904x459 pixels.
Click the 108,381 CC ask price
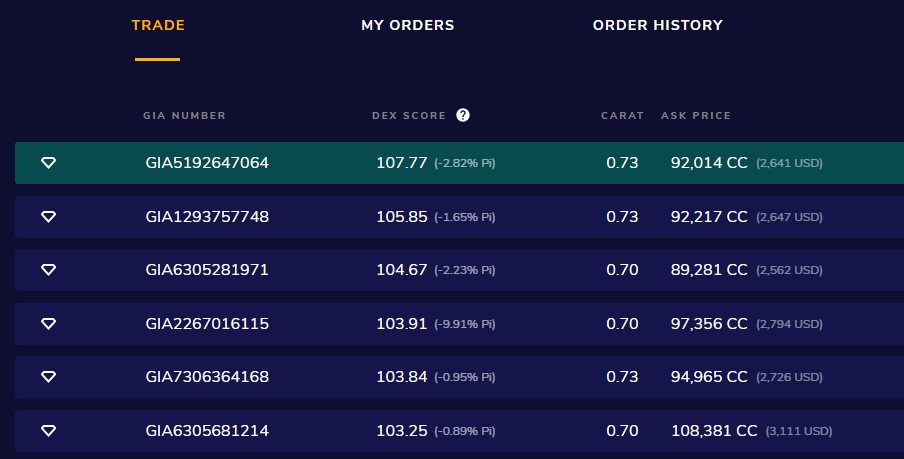point(714,431)
